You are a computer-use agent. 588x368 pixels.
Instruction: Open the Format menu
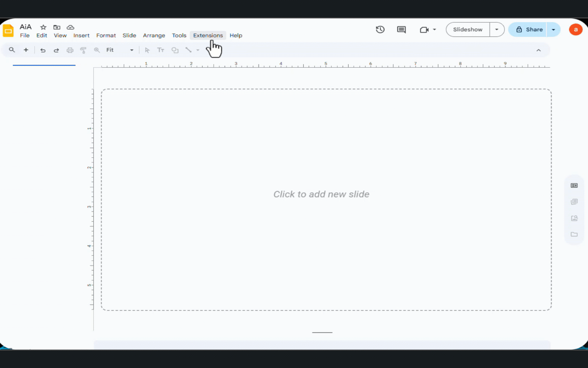[x=106, y=35]
